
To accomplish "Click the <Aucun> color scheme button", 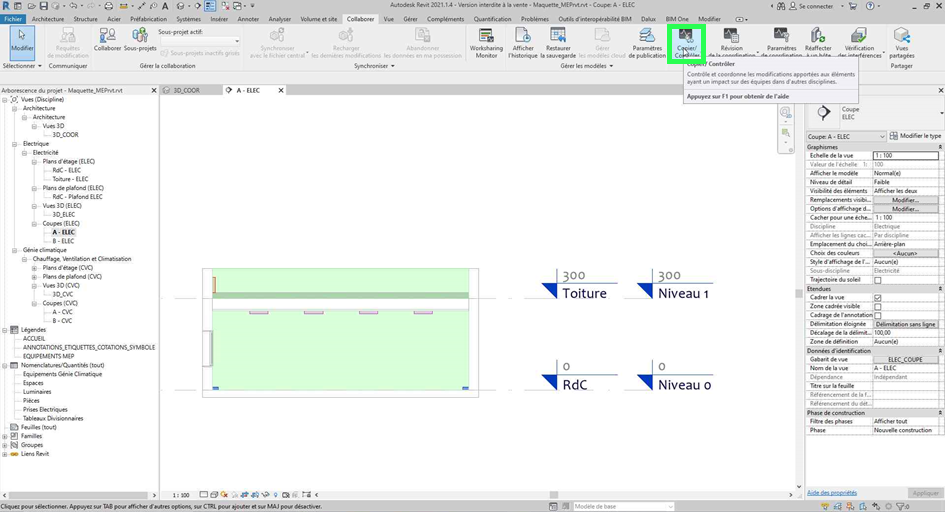I will coord(905,254).
